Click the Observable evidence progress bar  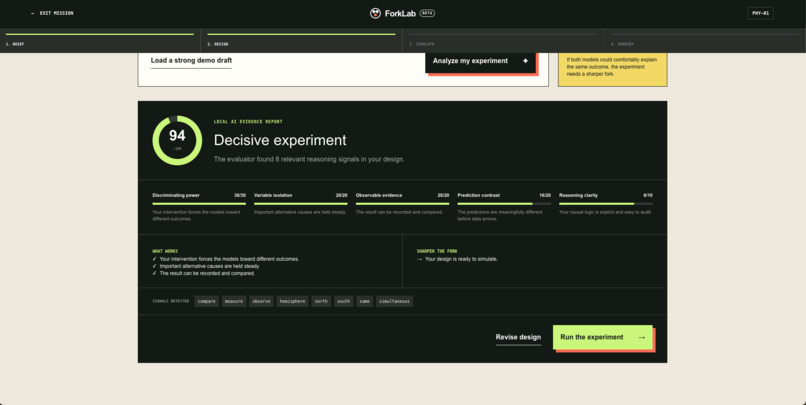click(x=402, y=204)
